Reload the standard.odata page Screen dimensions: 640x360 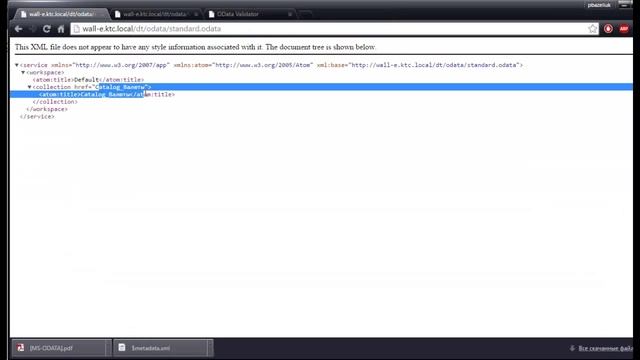point(47,29)
